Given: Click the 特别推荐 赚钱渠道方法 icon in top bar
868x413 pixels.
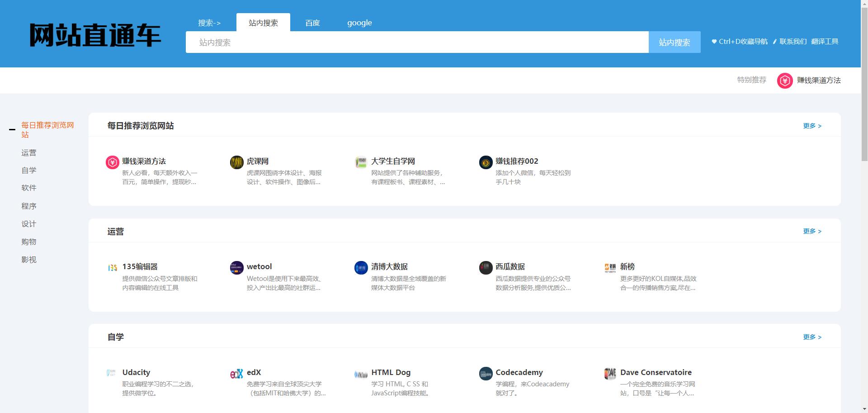Looking at the screenshot, I should coord(784,81).
